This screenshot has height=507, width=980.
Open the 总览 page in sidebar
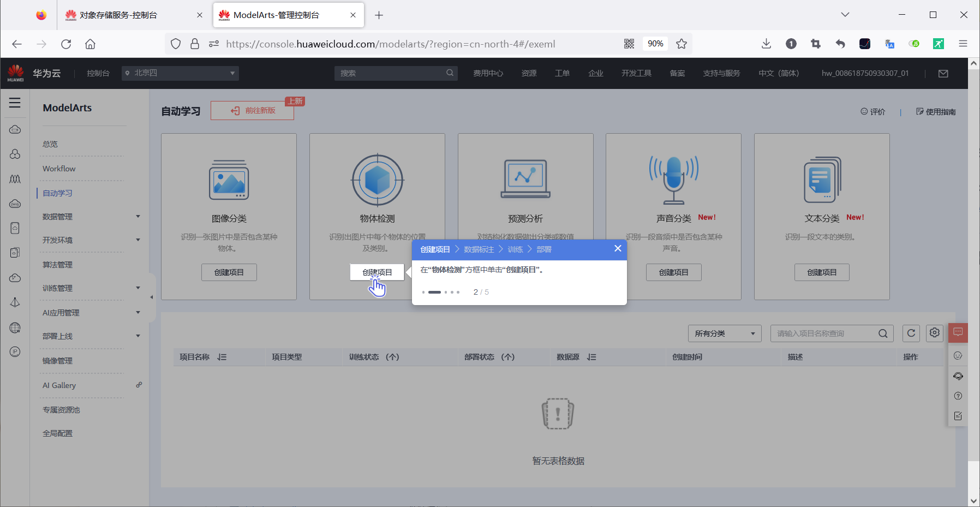(50, 144)
